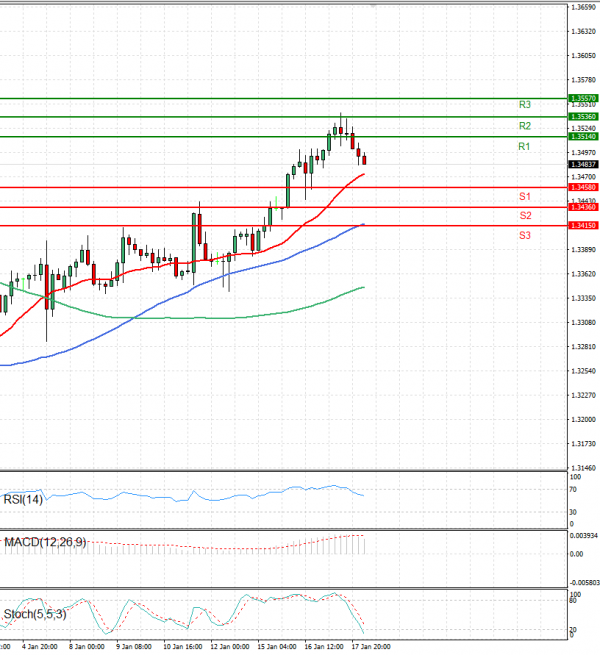Click the 1.31460 price axis value

click(x=584, y=468)
